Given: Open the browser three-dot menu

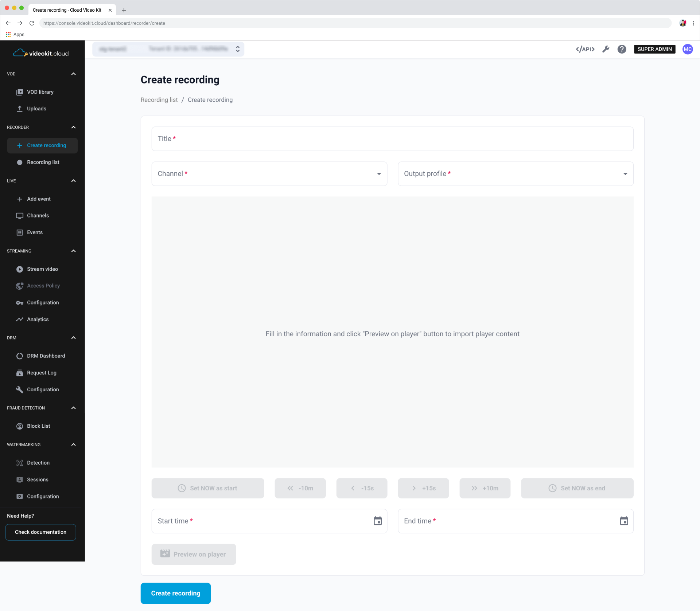Looking at the screenshot, I should tap(693, 23).
